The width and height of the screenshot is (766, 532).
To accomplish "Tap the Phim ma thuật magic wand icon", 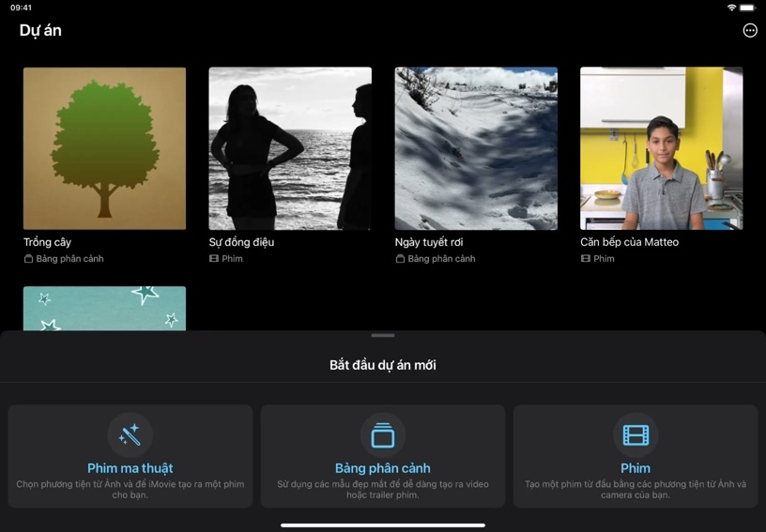I will pyautogui.click(x=130, y=435).
